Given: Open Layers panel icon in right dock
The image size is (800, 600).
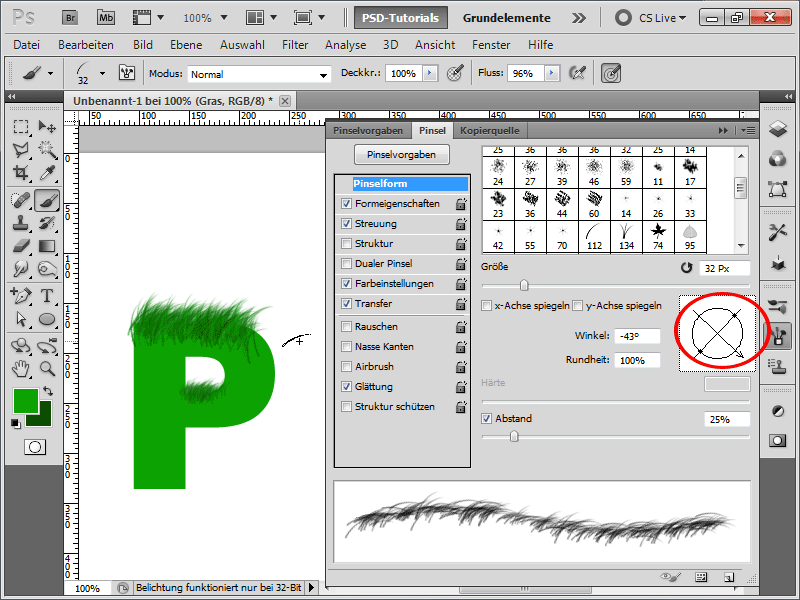Looking at the screenshot, I should [778, 129].
